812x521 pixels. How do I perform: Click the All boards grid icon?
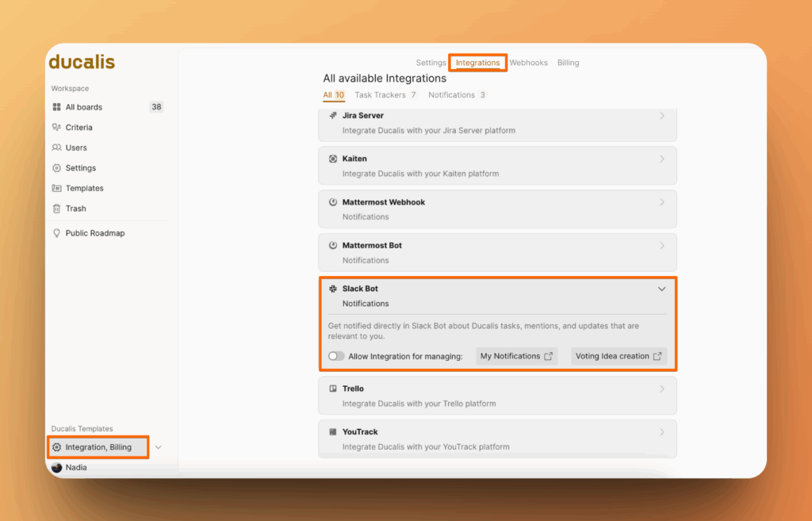point(56,107)
